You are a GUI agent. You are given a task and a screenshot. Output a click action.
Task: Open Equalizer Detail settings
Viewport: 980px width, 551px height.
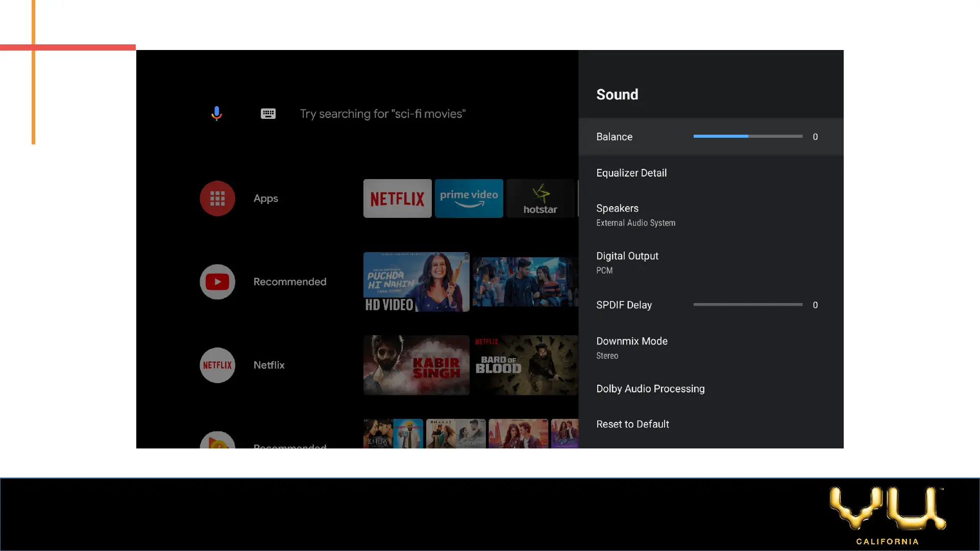click(631, 173)
